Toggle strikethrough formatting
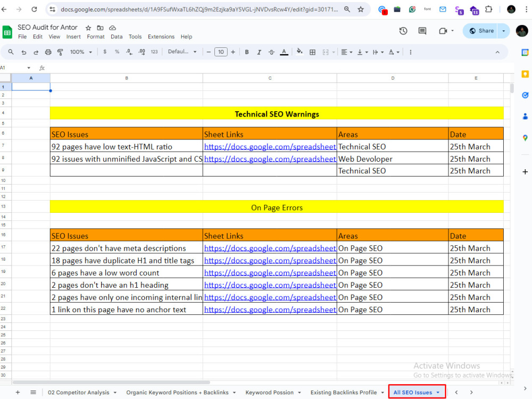 coord(271,52)
